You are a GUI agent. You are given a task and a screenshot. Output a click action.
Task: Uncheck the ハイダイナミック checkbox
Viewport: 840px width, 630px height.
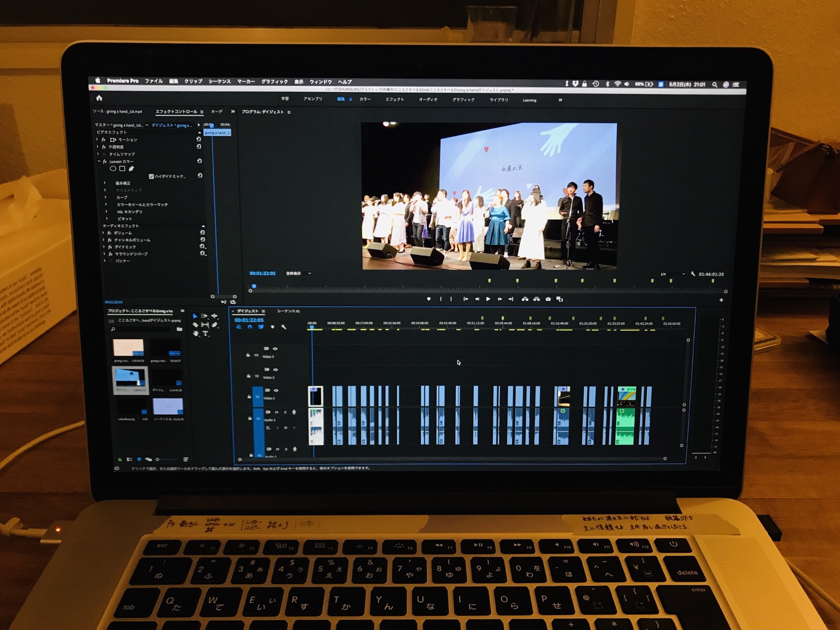coord(151,176)
